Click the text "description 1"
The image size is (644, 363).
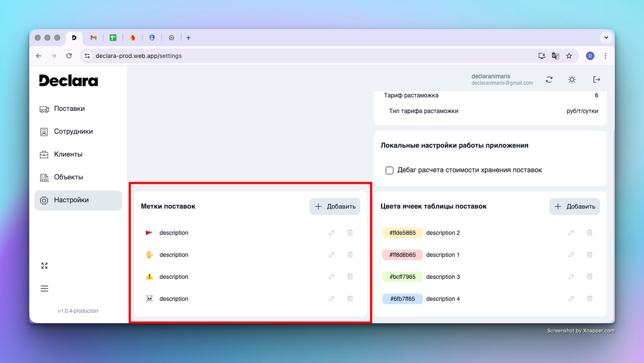pyautogui.click(x=443, y=255)
